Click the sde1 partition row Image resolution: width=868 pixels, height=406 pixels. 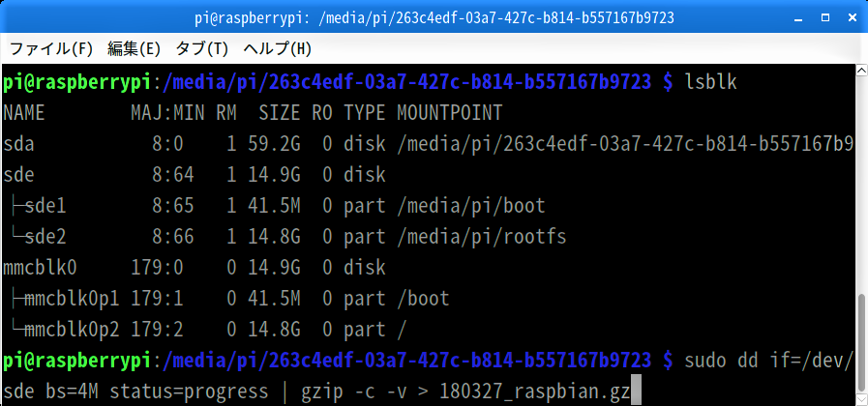click(x=274, y=206)
